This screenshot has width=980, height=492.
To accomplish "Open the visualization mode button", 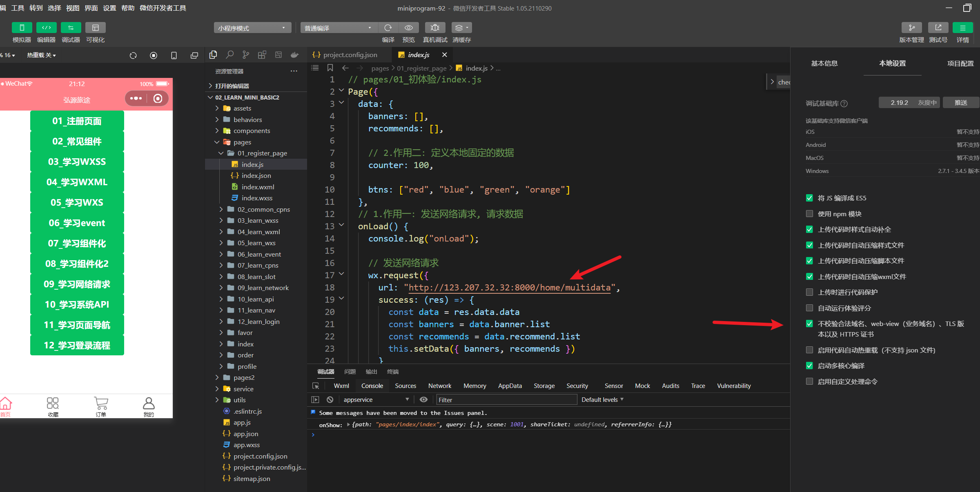I will pyautogui.click(x=96, y=28).
